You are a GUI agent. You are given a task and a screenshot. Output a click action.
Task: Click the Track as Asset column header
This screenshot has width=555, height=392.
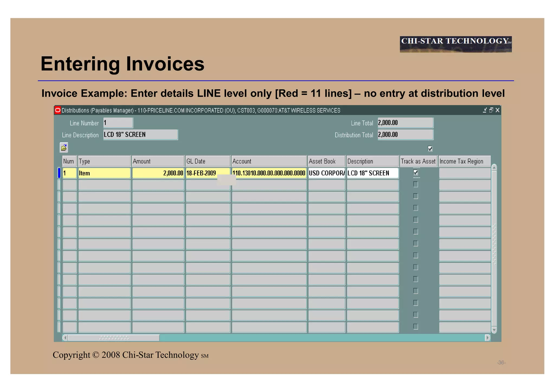pos(419,161)
